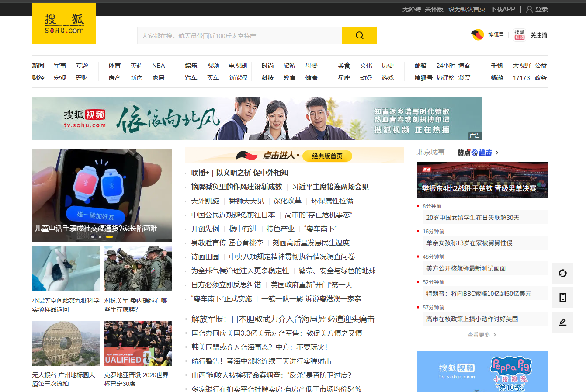Select the active yellow carousel indicator

109,237
